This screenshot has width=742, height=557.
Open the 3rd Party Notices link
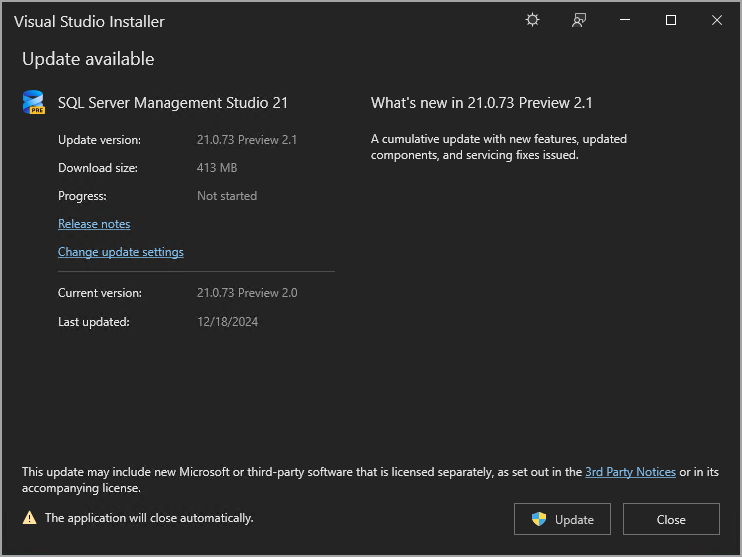[630, 472]
